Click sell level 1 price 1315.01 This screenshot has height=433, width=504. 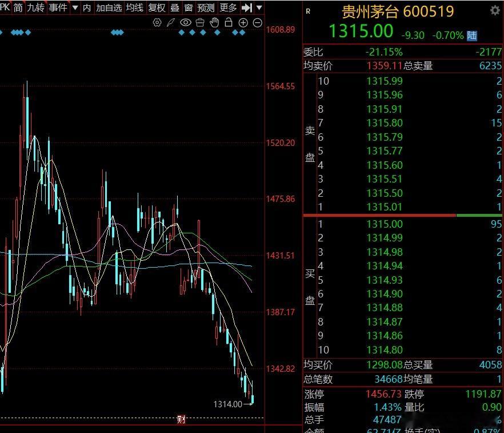tap(385, 207)
